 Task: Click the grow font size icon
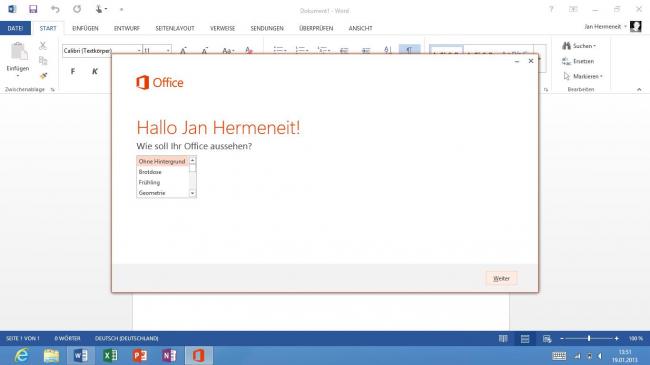183,51
